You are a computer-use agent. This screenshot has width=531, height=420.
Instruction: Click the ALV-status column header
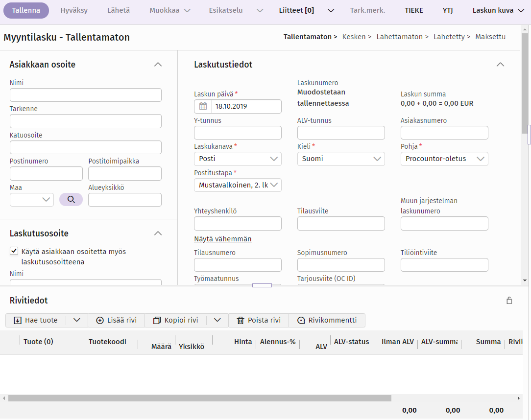352,342
